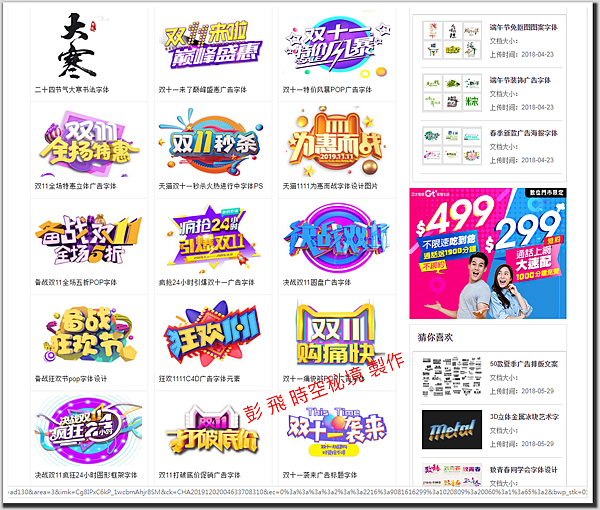Screen dimensions: 600x510
Task: Click the 备战双11 全场5折 graphic
Action: (88, 240)
